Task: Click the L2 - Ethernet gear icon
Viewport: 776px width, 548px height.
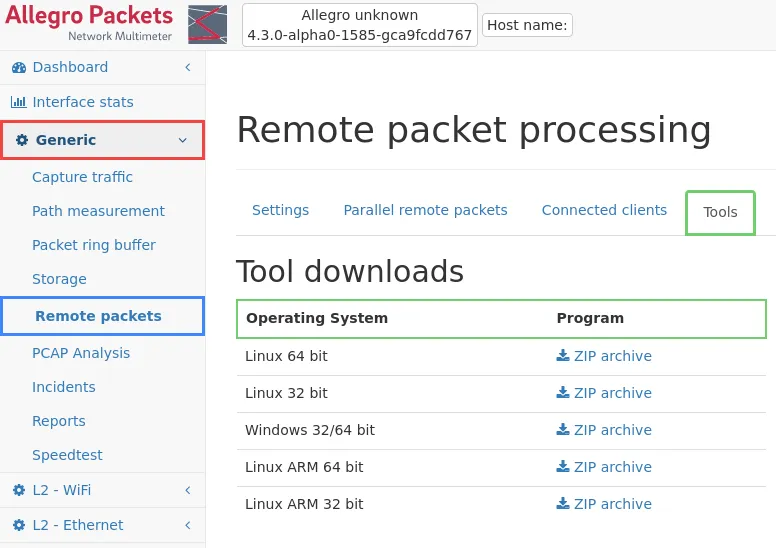Action: (x=19, y=525)
